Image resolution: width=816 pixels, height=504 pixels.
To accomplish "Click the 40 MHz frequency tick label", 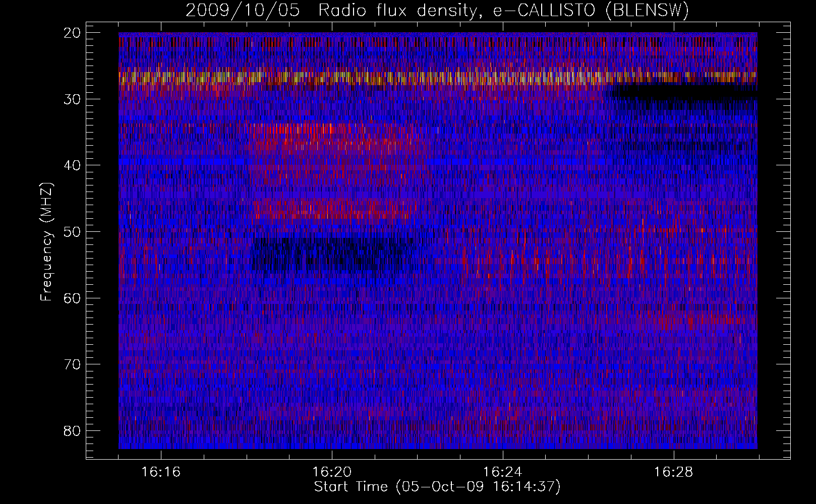I will (72, 165).
